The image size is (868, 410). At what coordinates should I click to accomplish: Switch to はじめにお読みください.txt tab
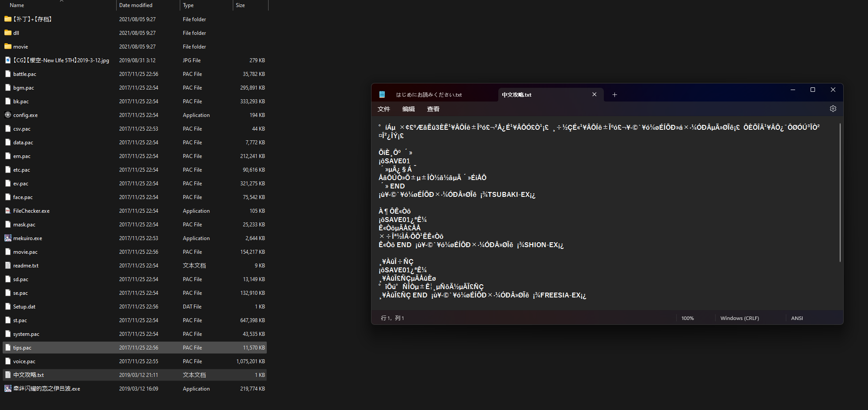pos(428,95)
